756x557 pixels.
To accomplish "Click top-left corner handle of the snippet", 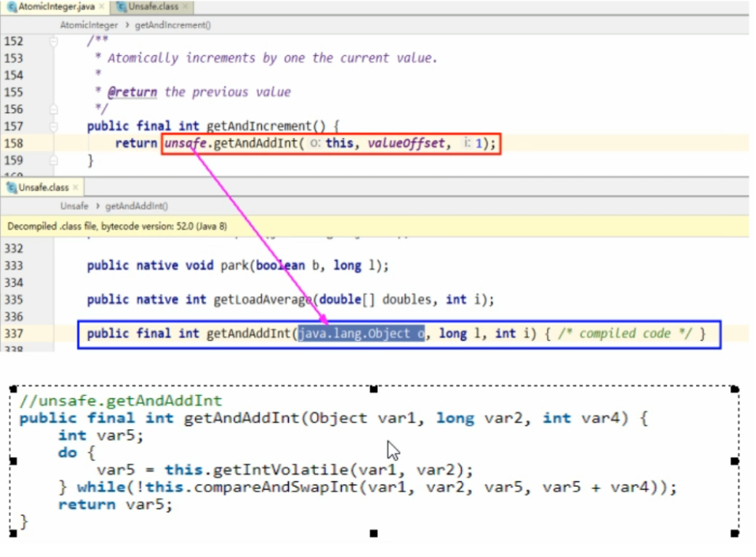I will tap(13, 389).
